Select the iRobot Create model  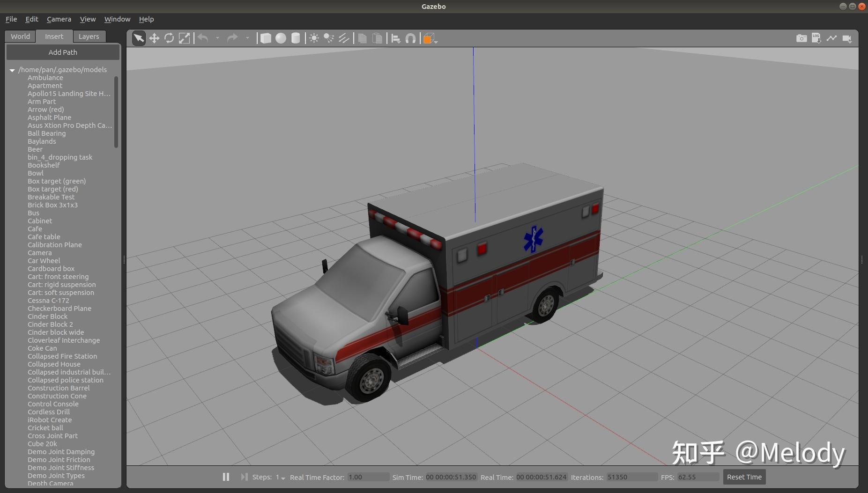coord(50,420)
